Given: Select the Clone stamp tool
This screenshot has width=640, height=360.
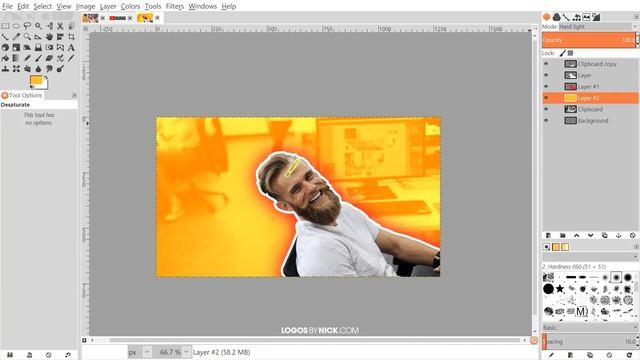Looking at the screenshot, I should [5, 69].
